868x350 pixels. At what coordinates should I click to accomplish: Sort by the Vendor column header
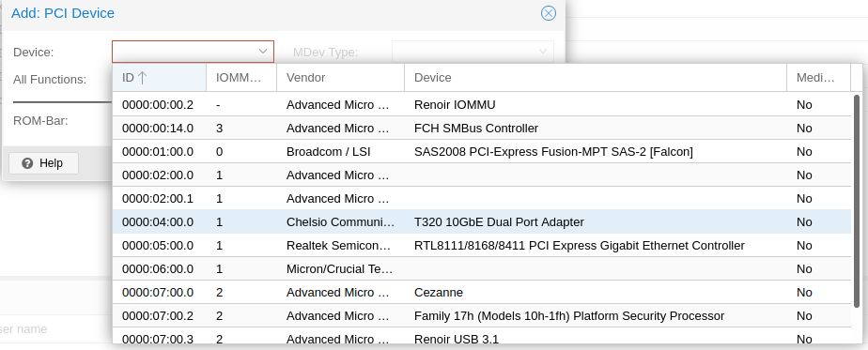(340, 77)
